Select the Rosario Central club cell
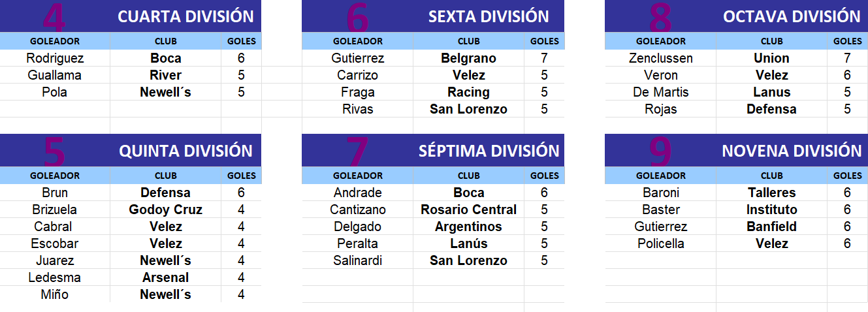The width and height of the screenshot is (868, 312). click(x=468, y=210)
